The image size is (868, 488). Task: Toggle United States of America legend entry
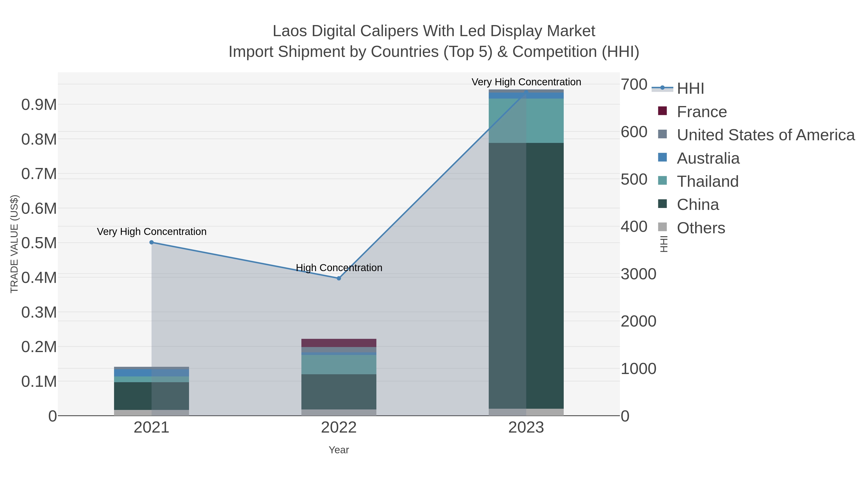point(756,135)
